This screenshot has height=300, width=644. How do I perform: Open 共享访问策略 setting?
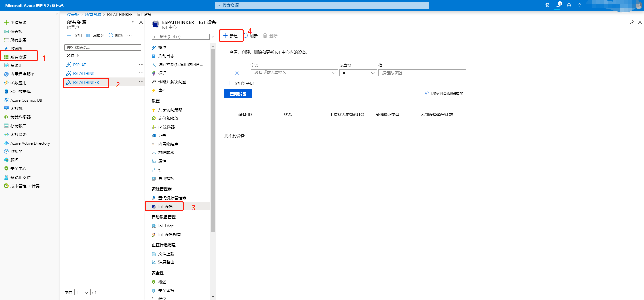point(170,110)
